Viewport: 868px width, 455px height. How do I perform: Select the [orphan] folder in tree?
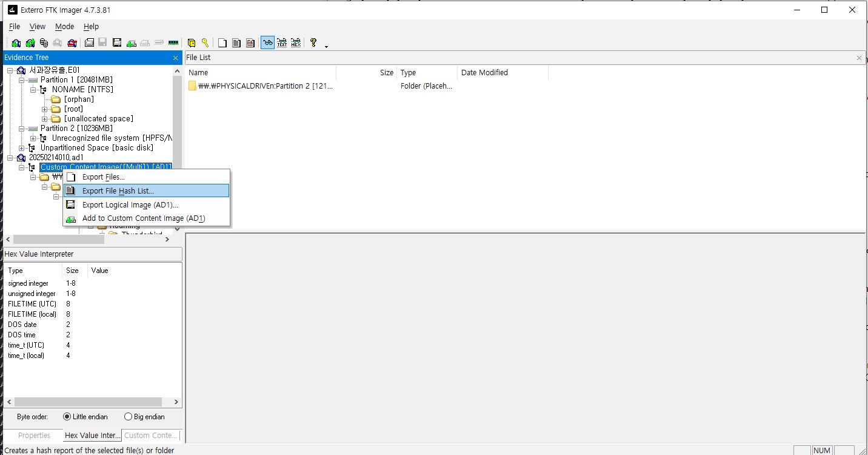pyautogui.click(x=79, y=99)
